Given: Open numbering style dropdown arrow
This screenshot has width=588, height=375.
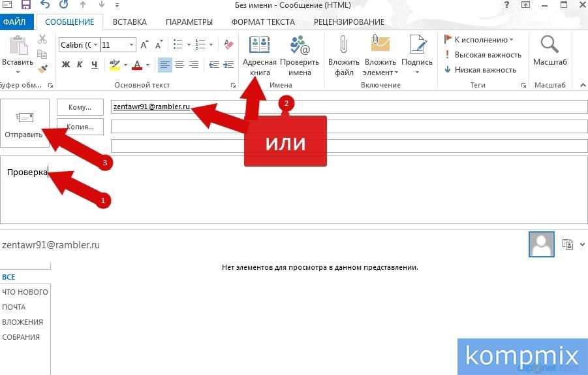Looking at the screenshot, I should [211, 44].
